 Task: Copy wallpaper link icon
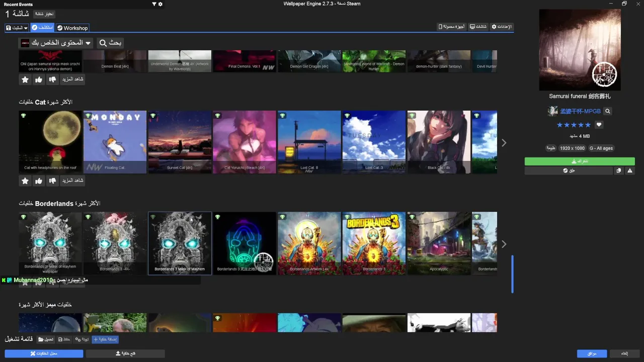619,171
